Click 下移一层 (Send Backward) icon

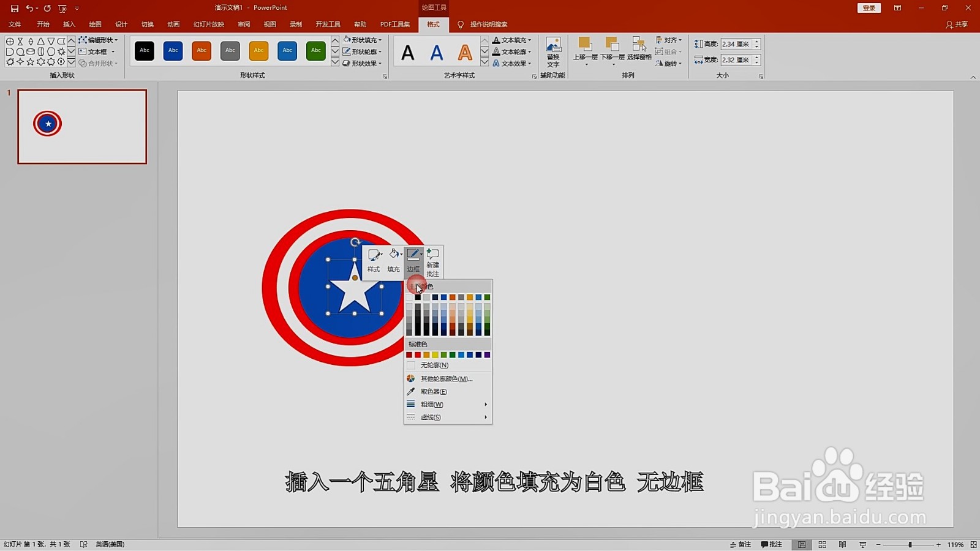612,45
